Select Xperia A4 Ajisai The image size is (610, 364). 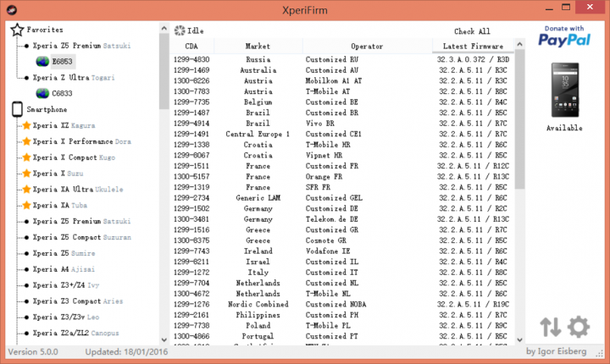click(x=64, y=268)
